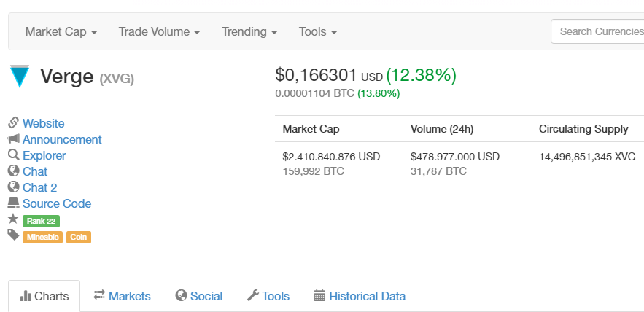Image resolution: width=644 pixels, height=312 pixels.
Task: Click the link icon beside Website
Action: click(13, 123)
